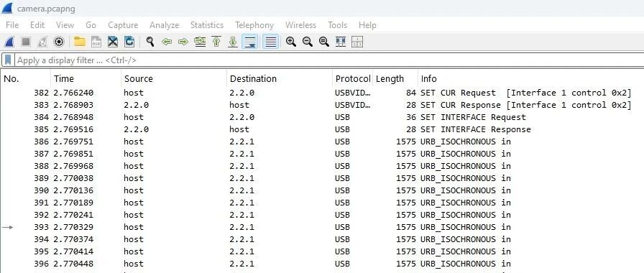Toggle auto scroll during live capture
The width and height of the screenshot is (644, 273).
tap(249, 42)
